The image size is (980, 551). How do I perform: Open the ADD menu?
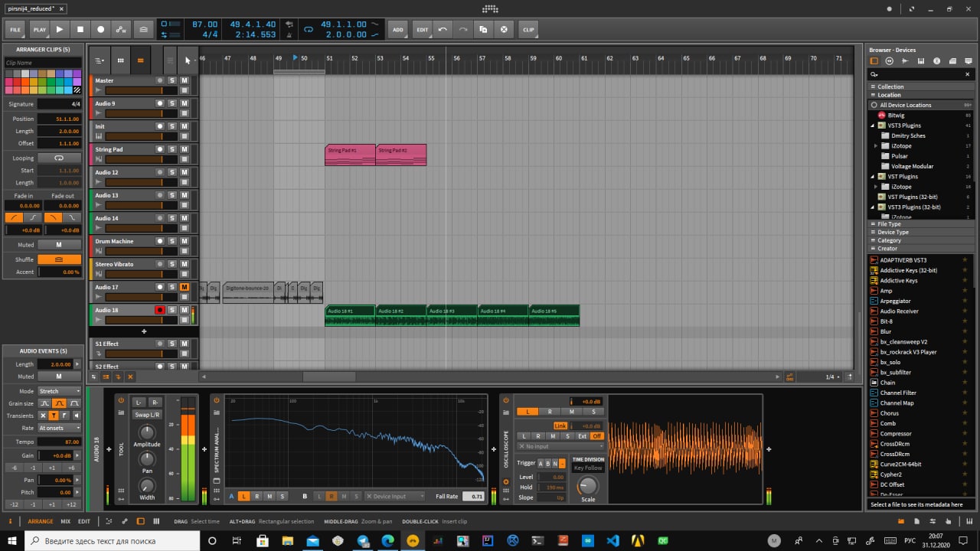398,29
